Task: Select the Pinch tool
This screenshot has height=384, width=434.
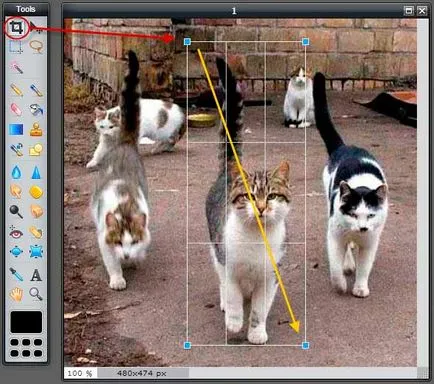Action: 36,252
